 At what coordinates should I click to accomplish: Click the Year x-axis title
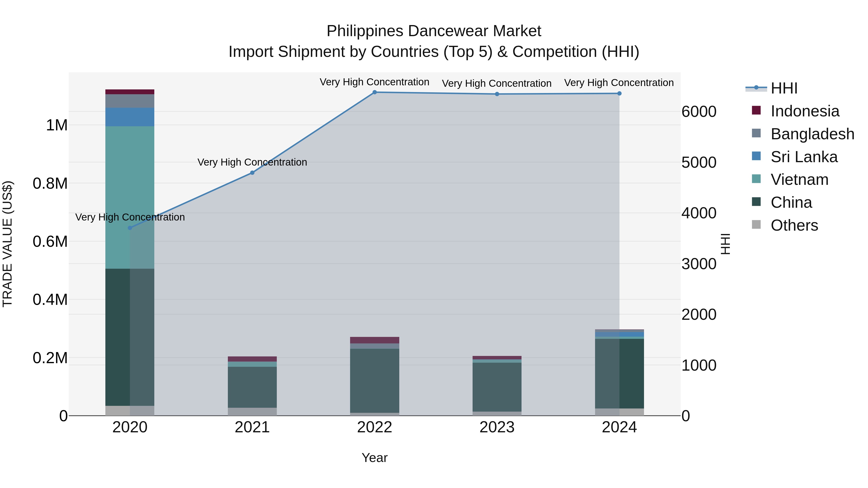point(375,458)
